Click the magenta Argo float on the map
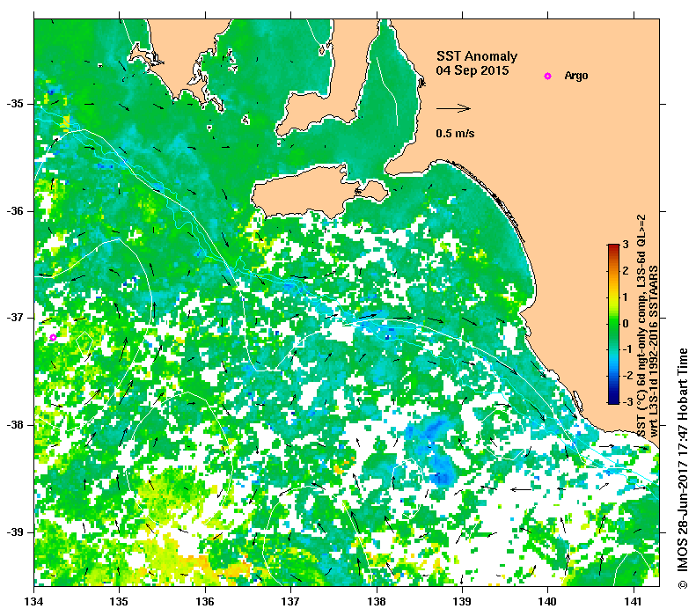696x616 pixels. [x=54, y=337]
